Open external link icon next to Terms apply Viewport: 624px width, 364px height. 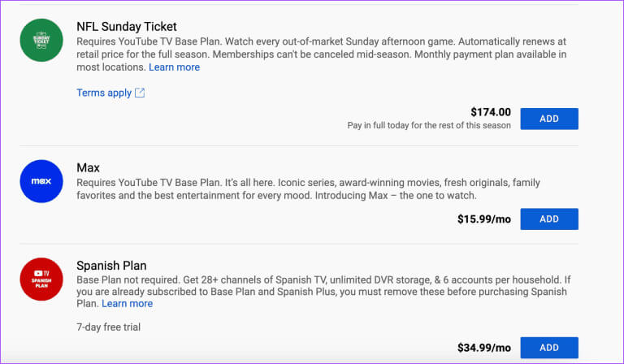pyautogui.click(x=140, y=93)
